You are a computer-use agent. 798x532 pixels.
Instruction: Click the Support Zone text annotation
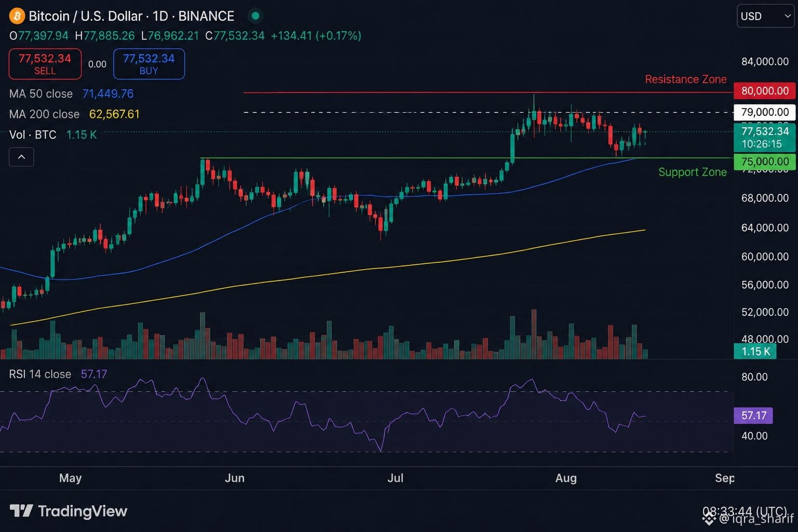click(x=693, y=172)
